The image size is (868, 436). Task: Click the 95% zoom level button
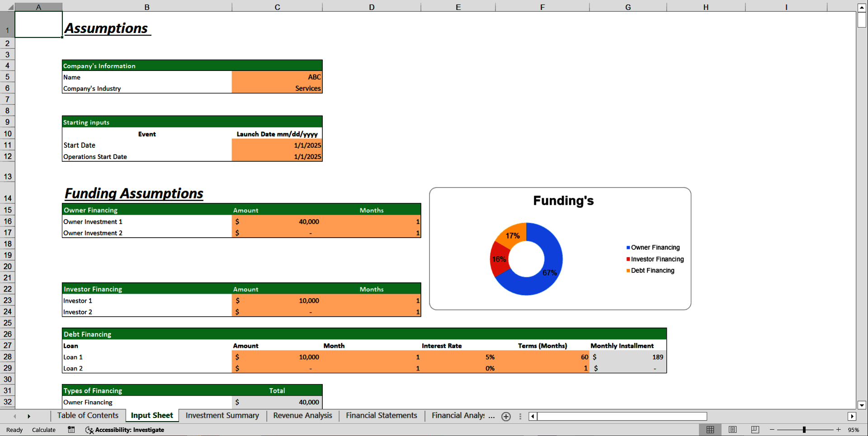(x=855, y=430)
